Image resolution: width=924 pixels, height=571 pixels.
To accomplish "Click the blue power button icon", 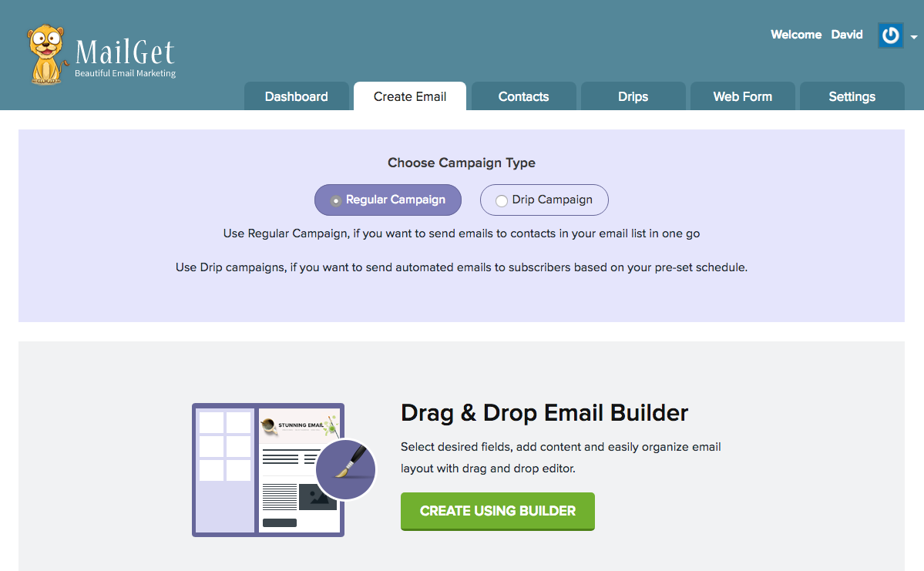I will [890, 35].
